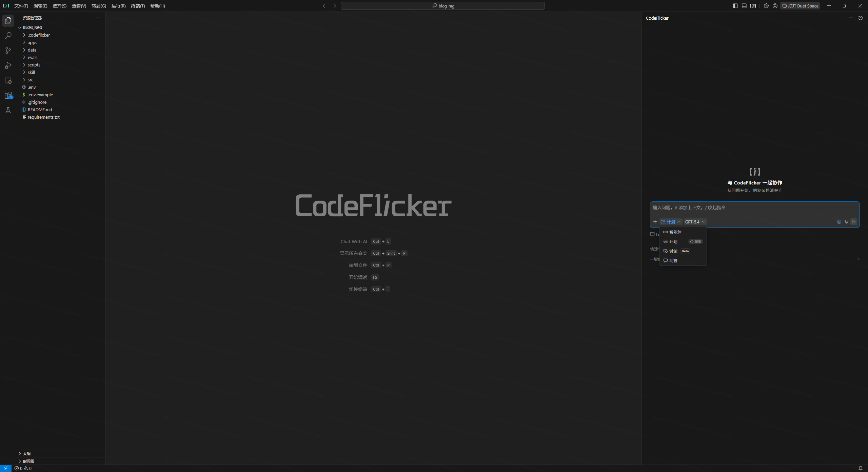Open the Run and Debug view
This screenshot has width=868, height=472.
[x=8, y=65]
